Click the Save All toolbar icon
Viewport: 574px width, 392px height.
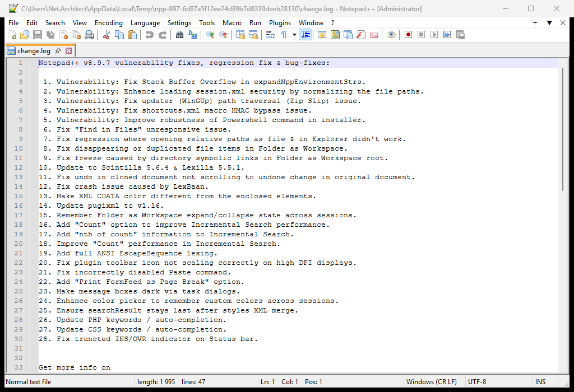click(50, 35)
